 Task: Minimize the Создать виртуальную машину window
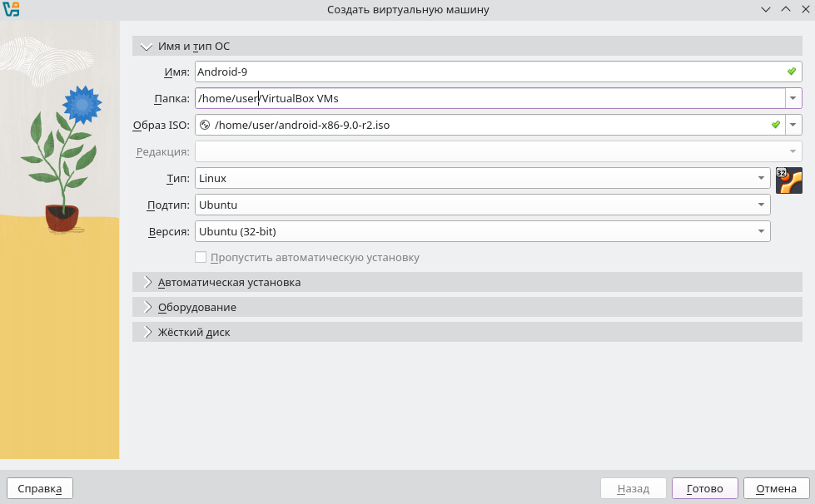766,10
